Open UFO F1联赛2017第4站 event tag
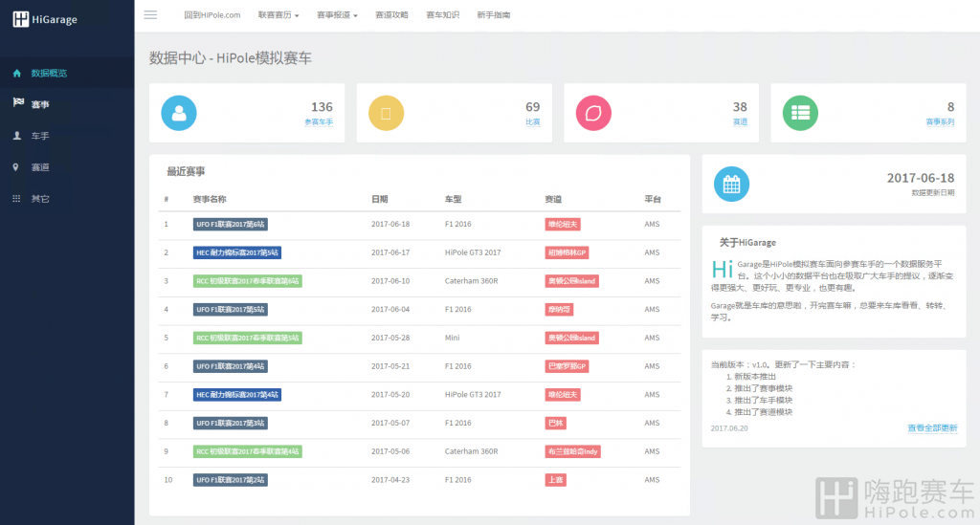Screen dimensions: 980x525 pos(230,366)
